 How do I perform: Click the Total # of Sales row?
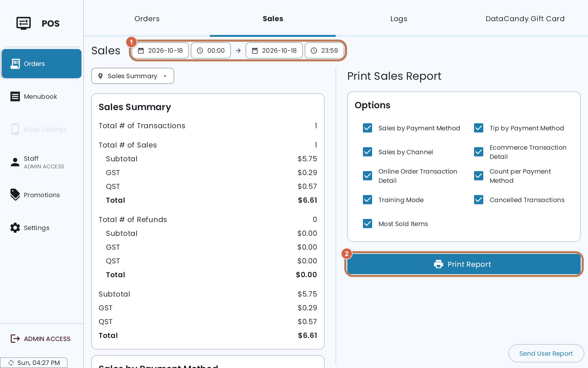(x=208, y=145)
